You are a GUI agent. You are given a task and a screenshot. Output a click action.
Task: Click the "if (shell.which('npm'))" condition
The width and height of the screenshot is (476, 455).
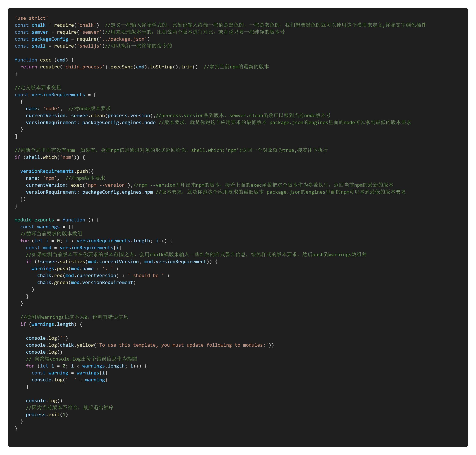[x=50, y=157]
